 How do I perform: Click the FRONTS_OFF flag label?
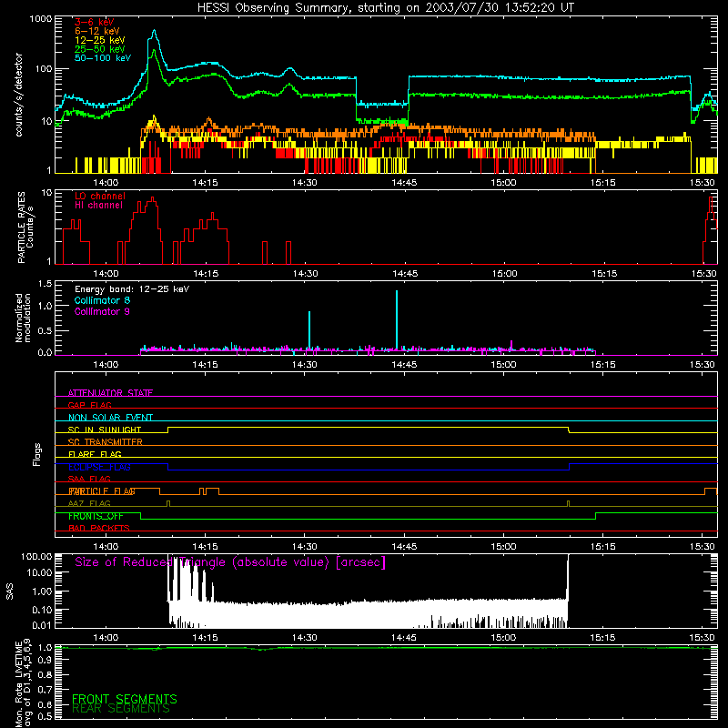[96, 516]
